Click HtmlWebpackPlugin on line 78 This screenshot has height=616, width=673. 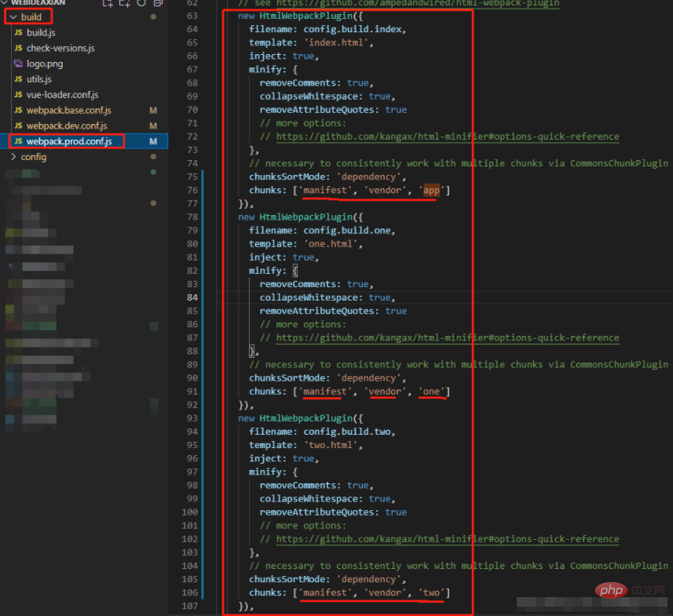(x=306, y=217)
